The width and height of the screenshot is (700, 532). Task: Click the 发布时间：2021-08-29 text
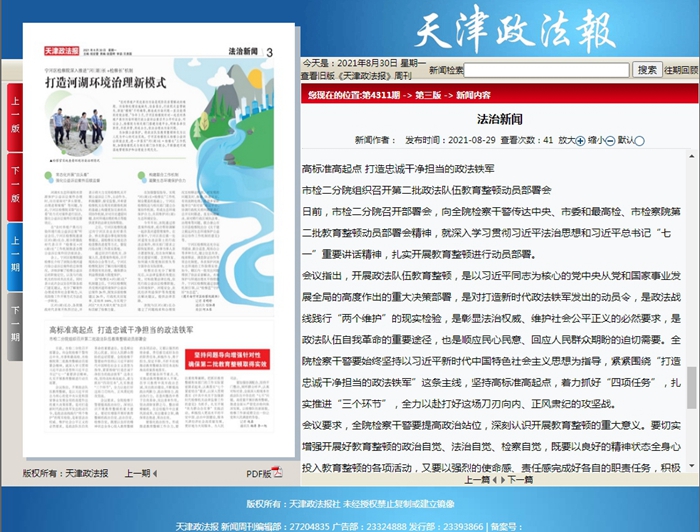[450, 140]
